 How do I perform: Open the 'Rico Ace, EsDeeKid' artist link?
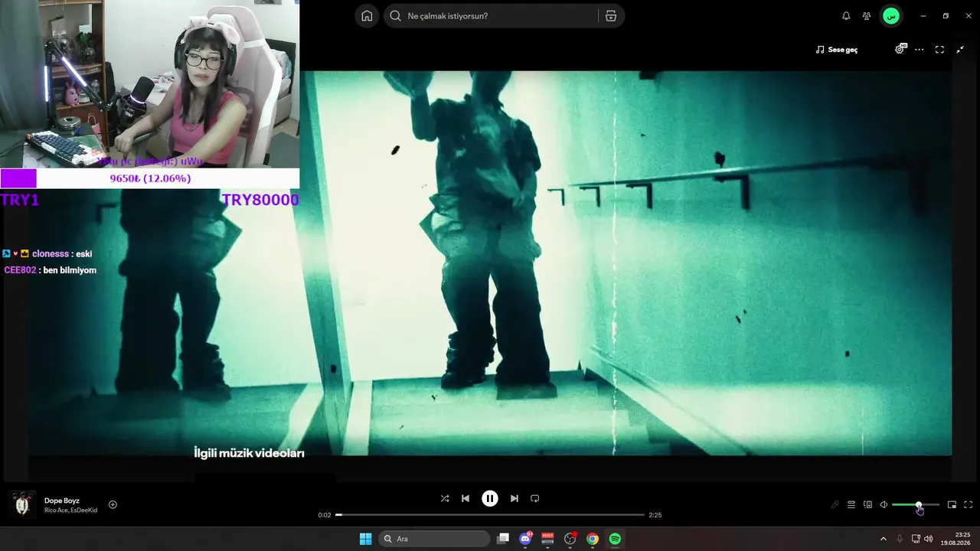pyautogui.click(x=71, y=510)
